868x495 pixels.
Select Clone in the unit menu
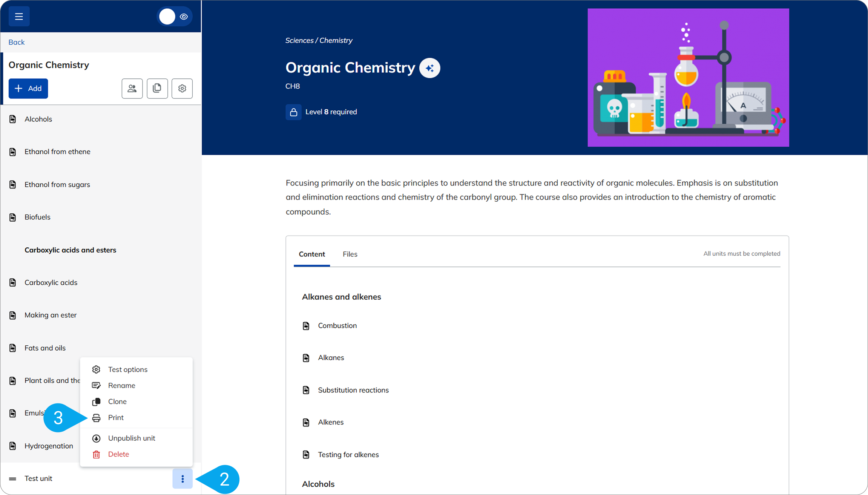tap(117, 402)
